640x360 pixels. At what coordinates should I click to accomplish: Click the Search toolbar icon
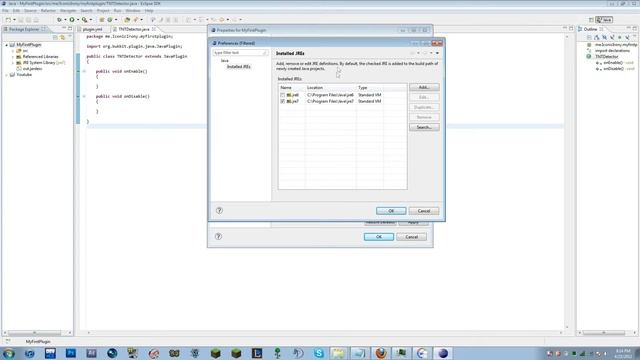pyautogui.click(x=136, y=20)
